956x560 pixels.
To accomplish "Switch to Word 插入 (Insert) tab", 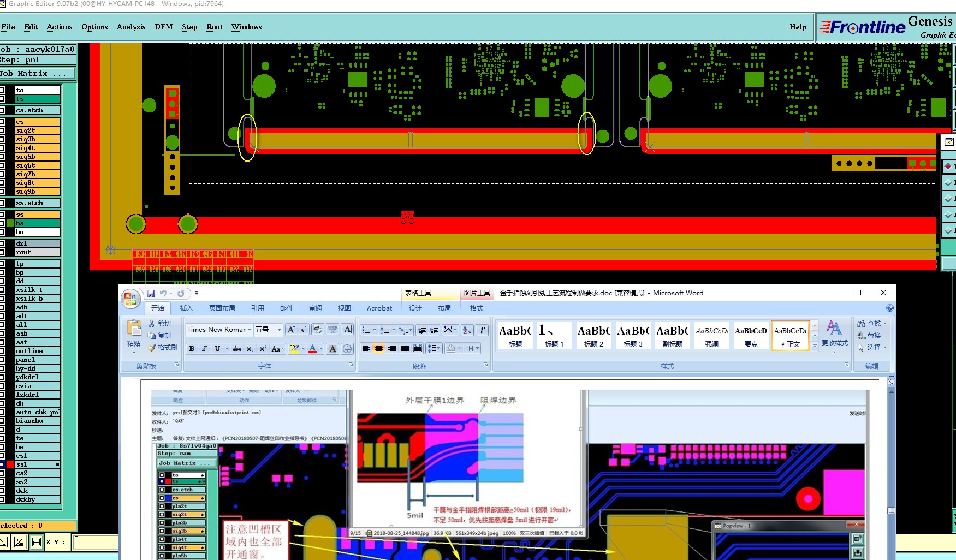I will (187, 308).
